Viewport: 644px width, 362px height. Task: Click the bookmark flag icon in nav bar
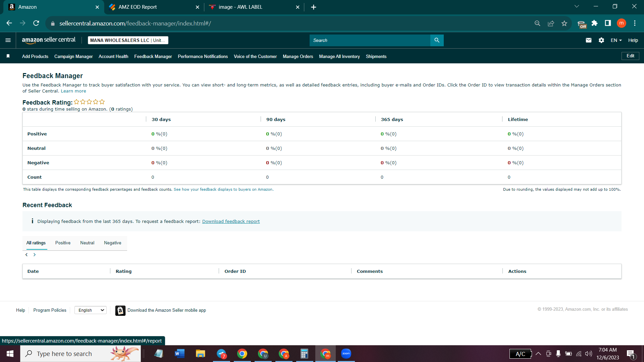pyautogui.click(x=8, y=56)
